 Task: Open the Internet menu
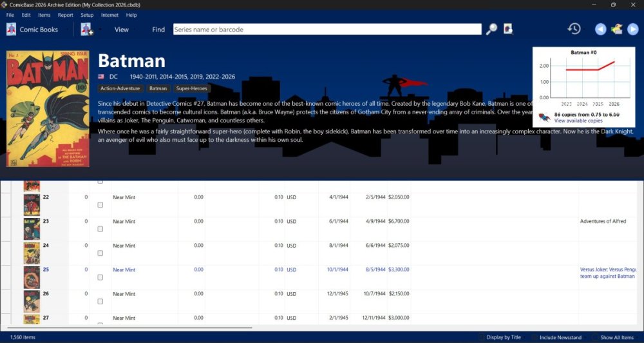click(x=109, y=15)
